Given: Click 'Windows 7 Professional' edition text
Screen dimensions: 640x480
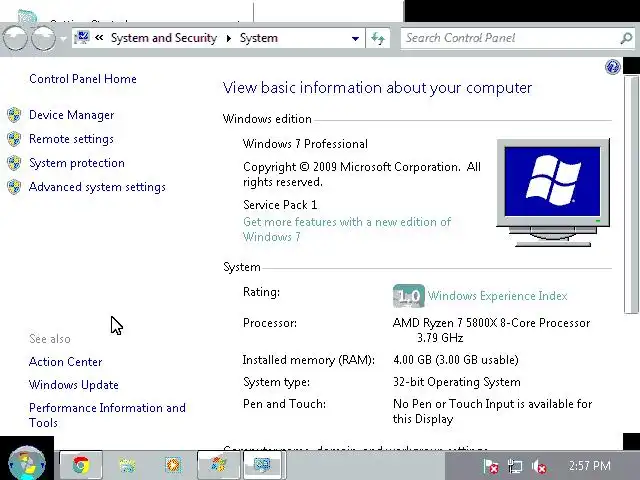Looking at the screenshot, I should click(x=305, y=144).
